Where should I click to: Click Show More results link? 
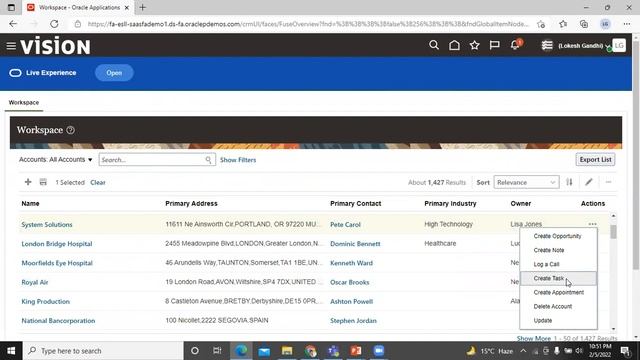[x=533, y=338]
